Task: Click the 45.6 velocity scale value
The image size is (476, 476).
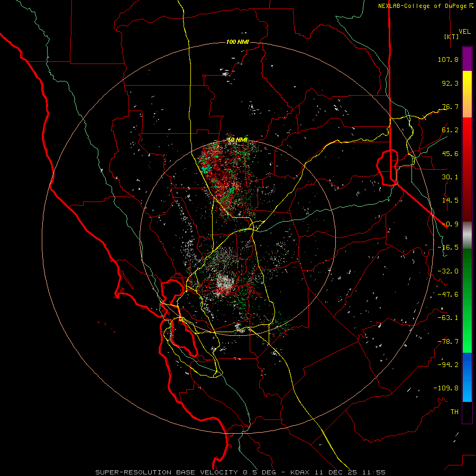Action: (x=450, y=153)
